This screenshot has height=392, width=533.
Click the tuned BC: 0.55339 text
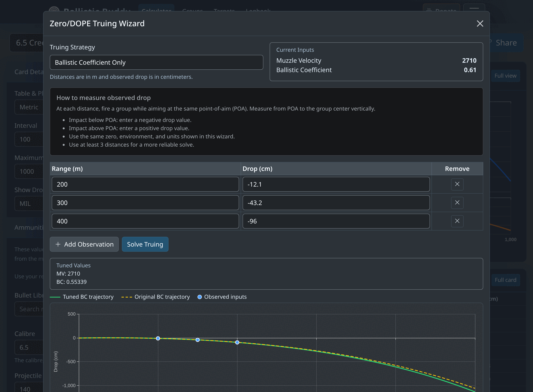pyautogui.click(x=71, y=282)
